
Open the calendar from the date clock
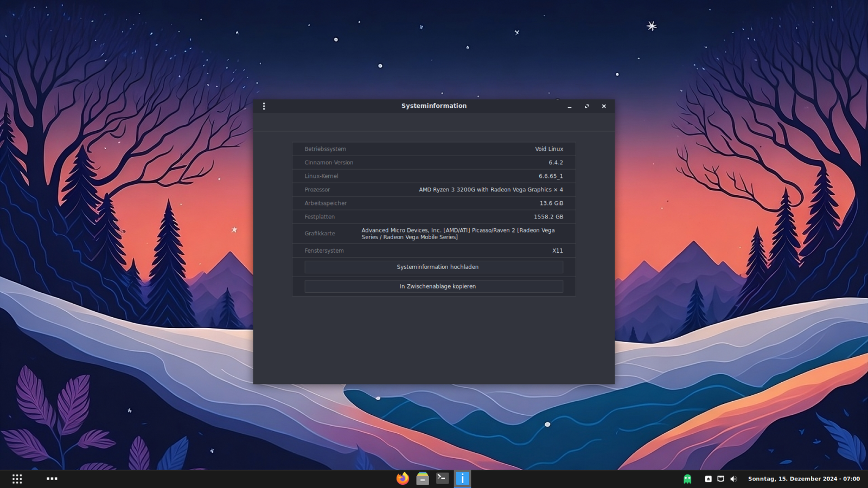[803, 479]
